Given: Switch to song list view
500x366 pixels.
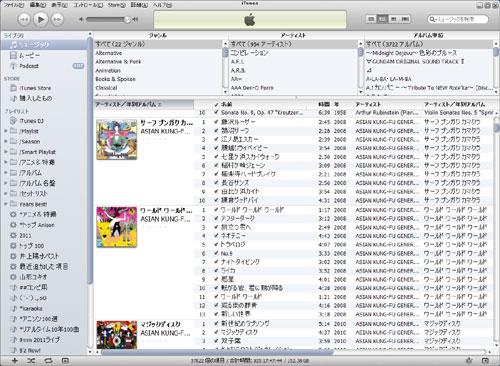Looking at the screenshot, I should point(371,19).
